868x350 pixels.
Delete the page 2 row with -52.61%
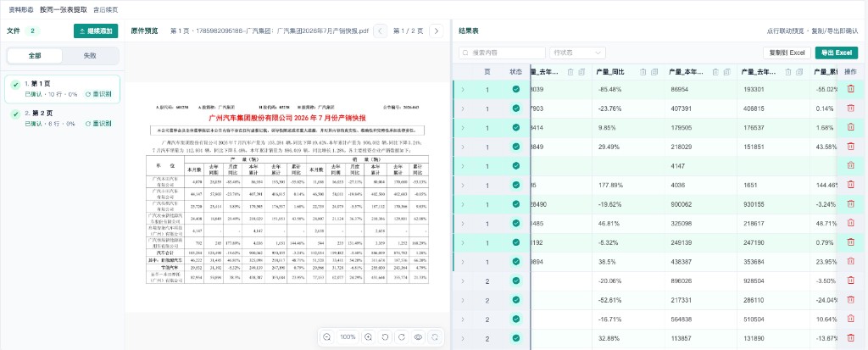[851, 300]
